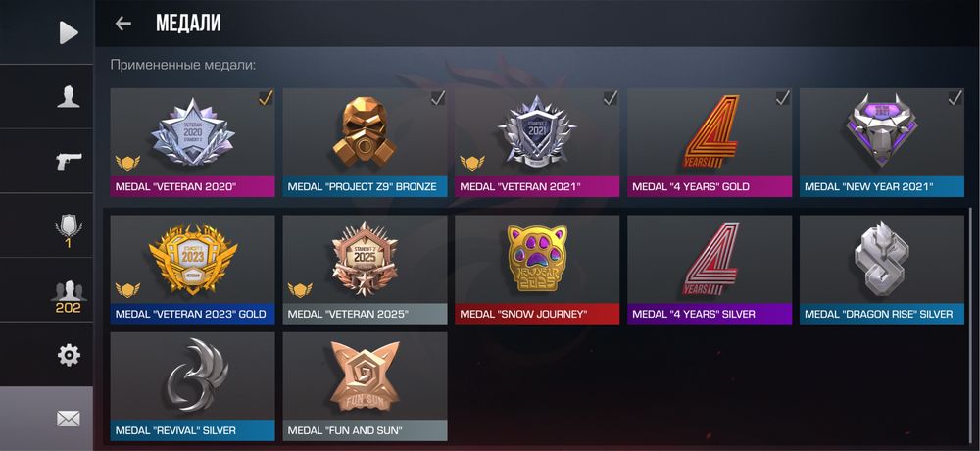This screenshot has height=451, width=980.
Task: Open the pistol weapons sidebar icon
Action: [69, 161]
